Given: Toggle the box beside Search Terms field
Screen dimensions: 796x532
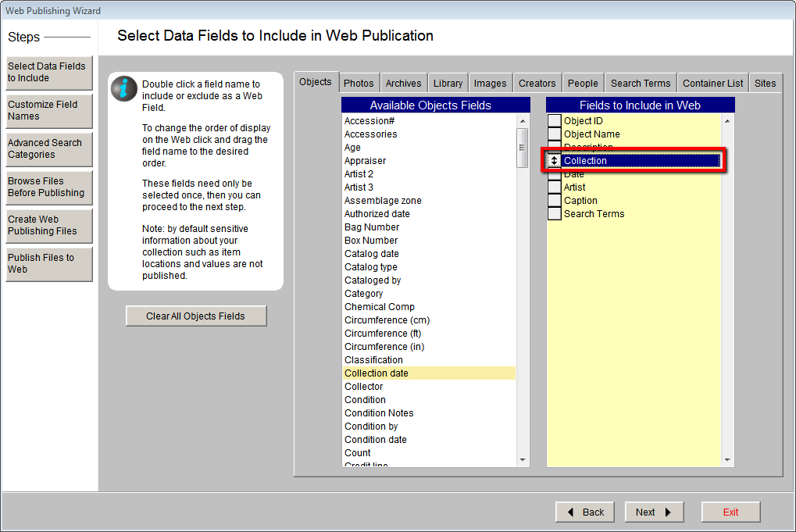Looking at the screenshot, I should [x=555, y=214].
